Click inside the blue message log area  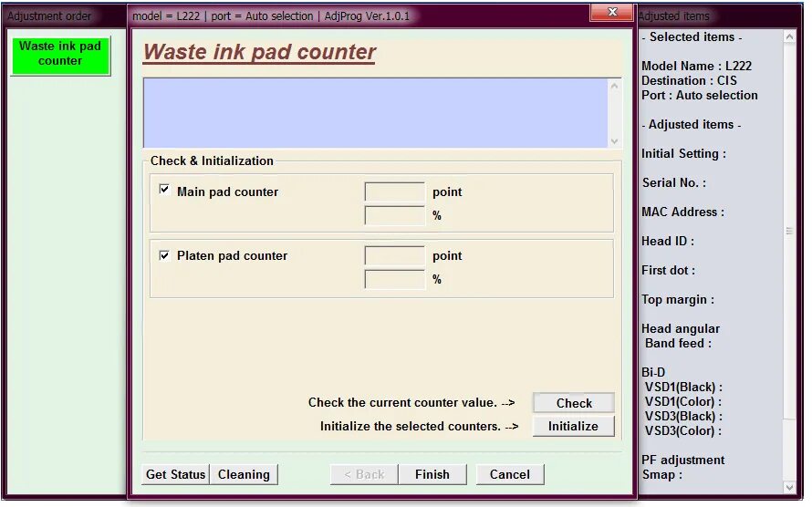[376, 113]
